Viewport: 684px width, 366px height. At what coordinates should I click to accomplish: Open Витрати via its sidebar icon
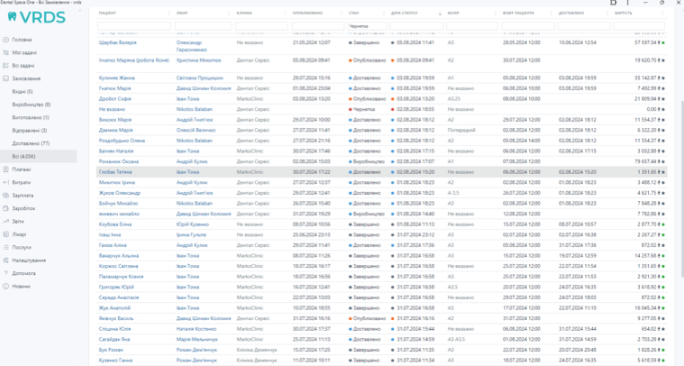6,182
